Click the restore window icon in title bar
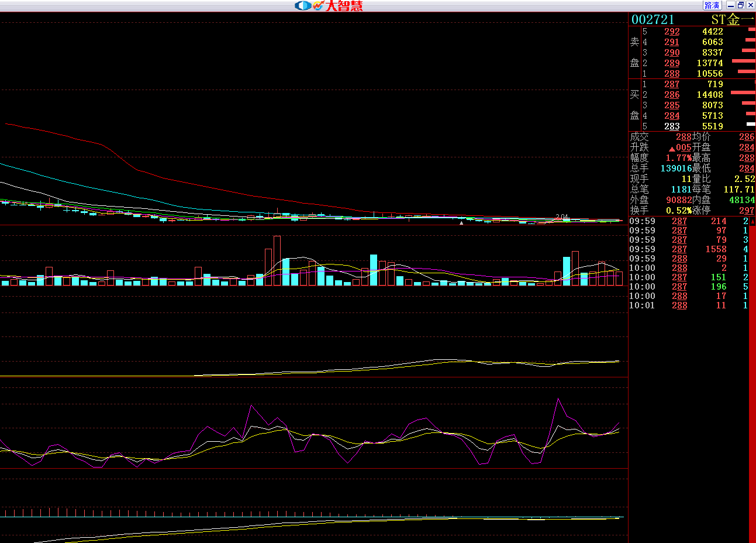Viewport: 756px width, 543px height. pyautogui.click(x=741, y=5)
